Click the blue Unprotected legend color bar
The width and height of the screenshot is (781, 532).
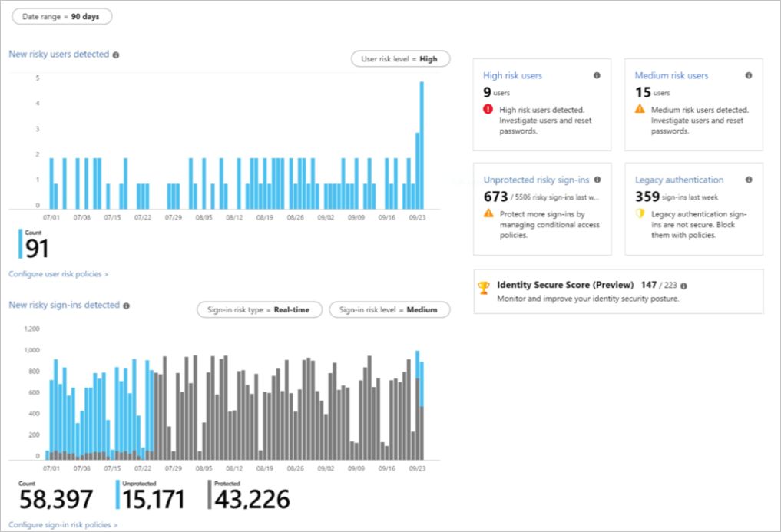tap(117, 495)
